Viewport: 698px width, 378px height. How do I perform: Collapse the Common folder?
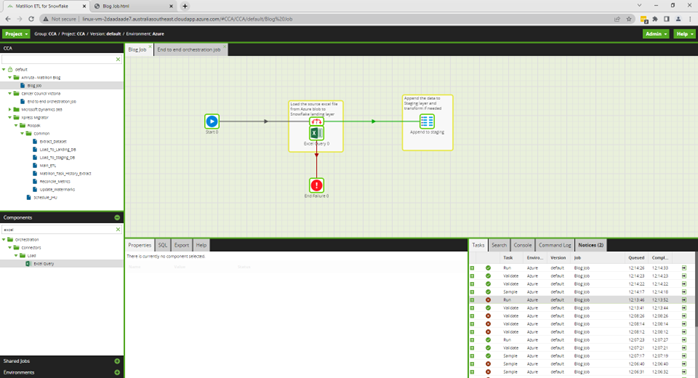click(22, 134)
